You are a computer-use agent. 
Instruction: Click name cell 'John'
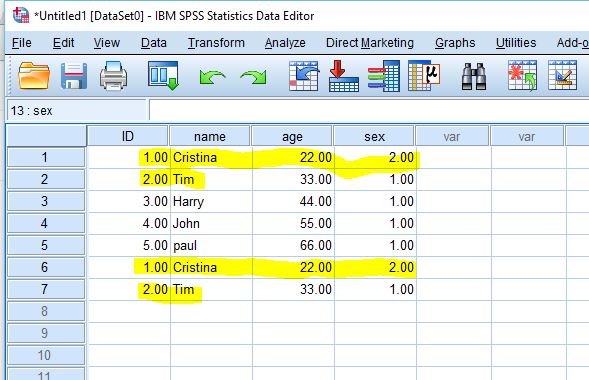tap(211, 223)
